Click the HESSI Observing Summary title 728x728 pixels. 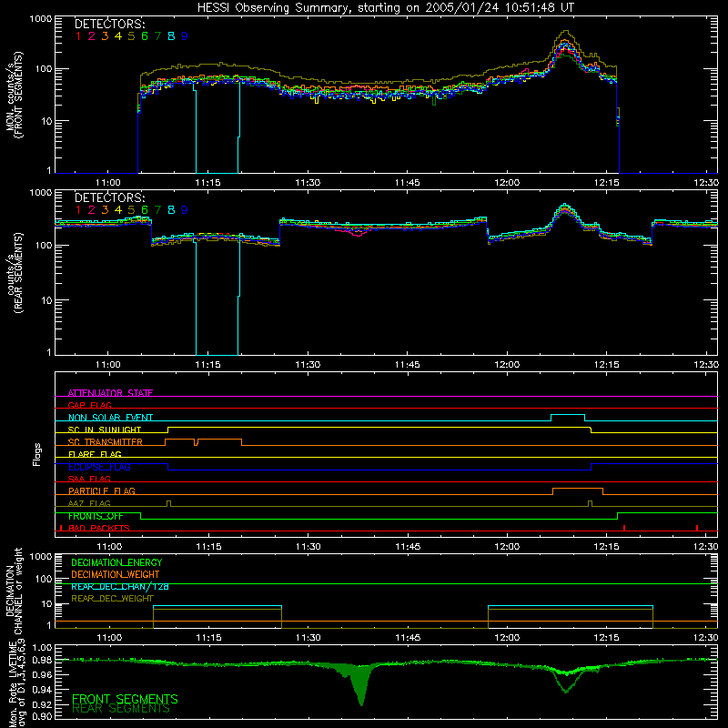[386, 8]
